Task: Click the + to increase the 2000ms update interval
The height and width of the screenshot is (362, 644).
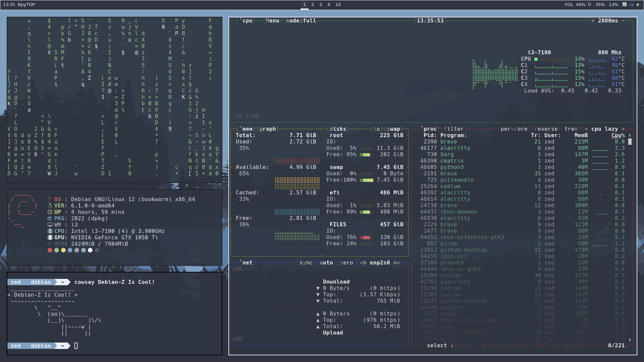Action: point(592,20)
